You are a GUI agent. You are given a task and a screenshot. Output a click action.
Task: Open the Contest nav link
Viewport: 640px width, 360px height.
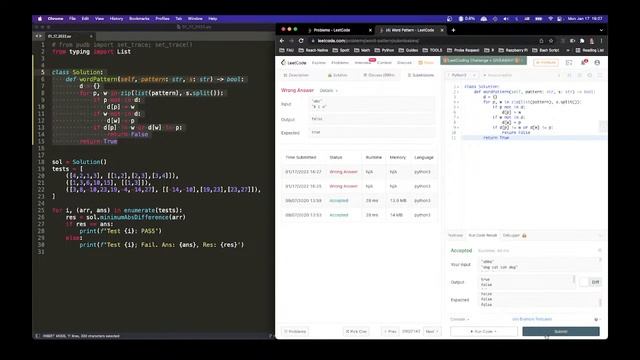pos(384,63)
